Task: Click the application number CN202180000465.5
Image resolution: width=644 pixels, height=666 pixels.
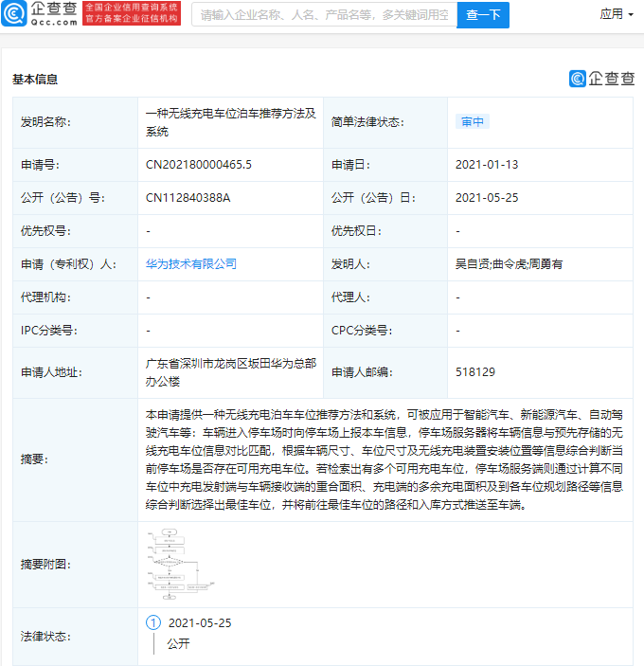Action: (199, 165)
